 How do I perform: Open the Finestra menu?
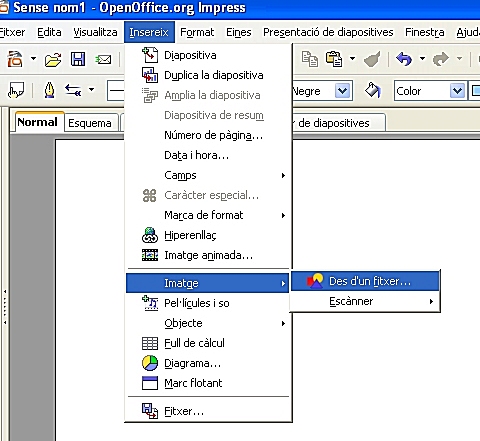click(425, 32)
